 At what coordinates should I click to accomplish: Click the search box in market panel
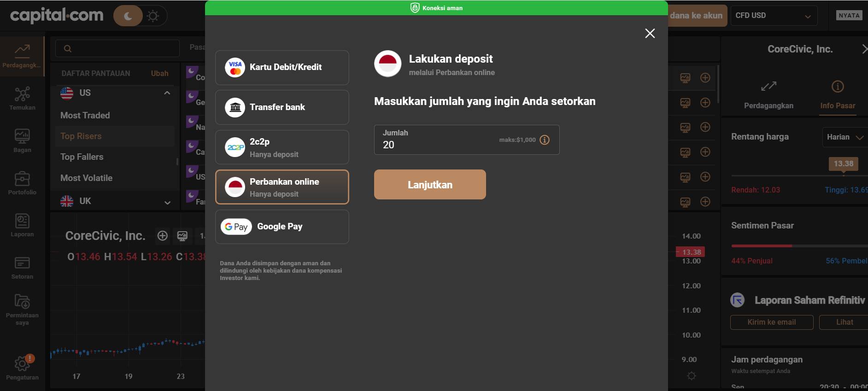pyautogui.click(x=117, y=48)
